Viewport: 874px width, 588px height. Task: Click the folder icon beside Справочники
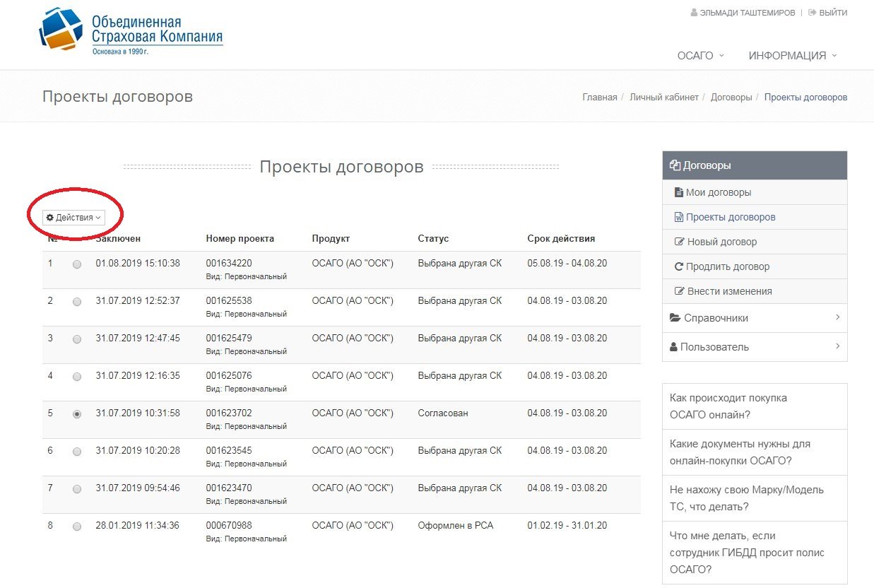675,318
